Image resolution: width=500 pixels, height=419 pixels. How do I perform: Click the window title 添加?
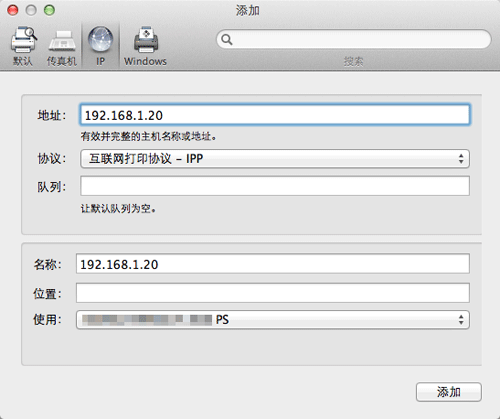[x=248, y=11]
